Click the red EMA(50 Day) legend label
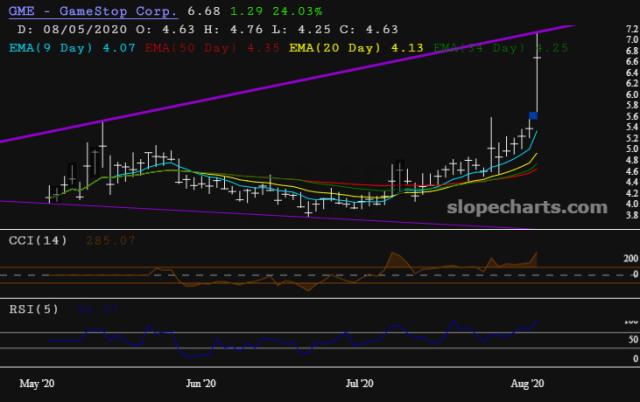640x402 pixels. click(212, 48)
